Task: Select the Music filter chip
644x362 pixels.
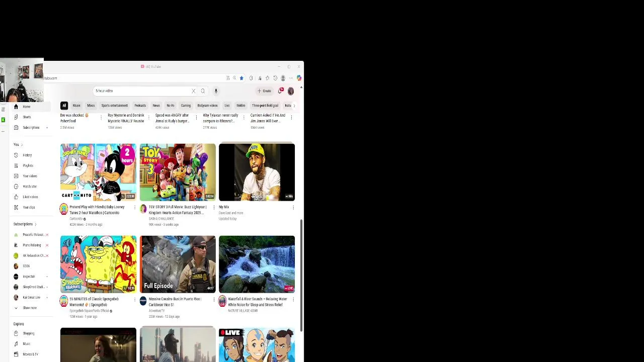Action: tap(76, 106)
